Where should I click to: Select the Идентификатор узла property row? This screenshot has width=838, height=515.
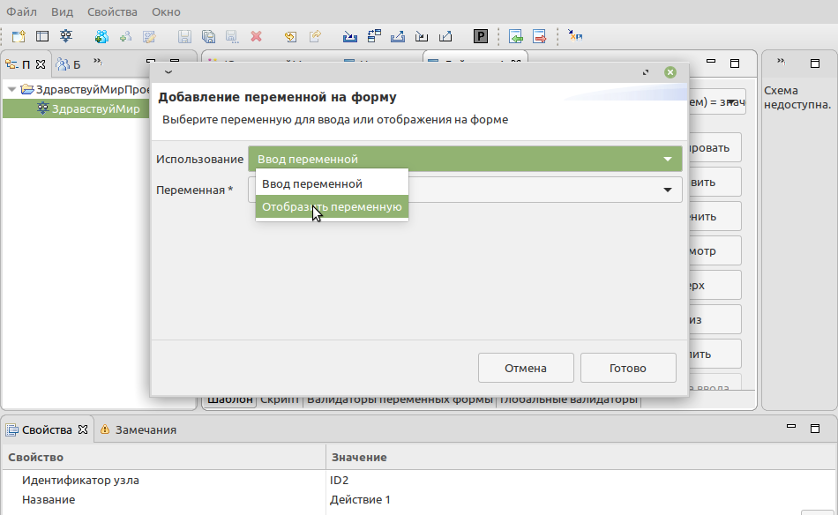(419, 480)
